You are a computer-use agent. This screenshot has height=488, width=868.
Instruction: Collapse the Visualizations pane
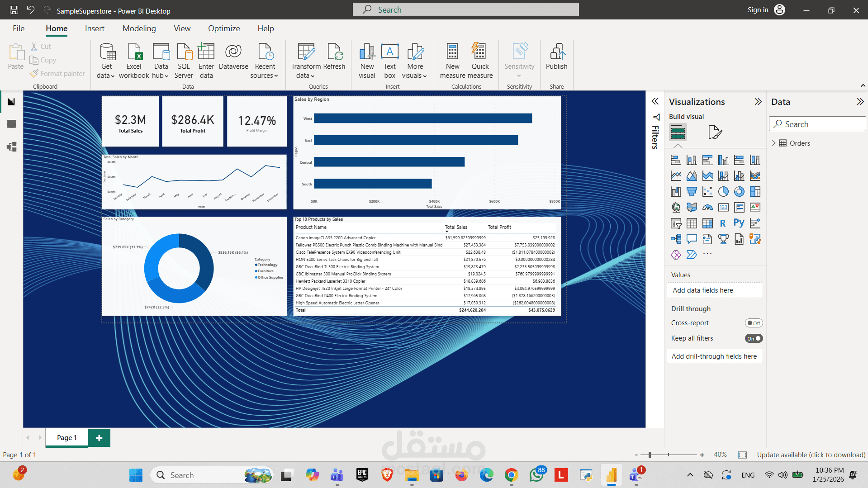[x=758, y=102]
